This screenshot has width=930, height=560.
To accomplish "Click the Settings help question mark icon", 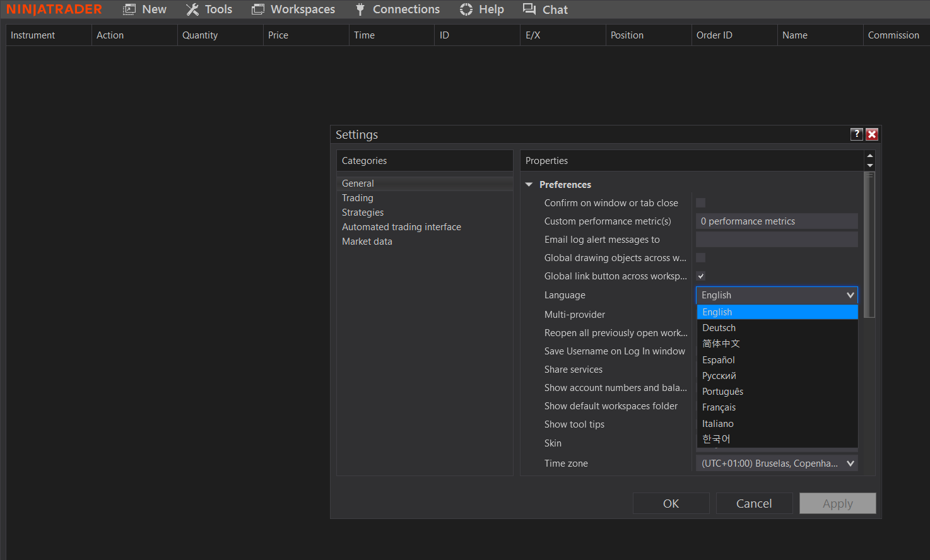I will [x=856, y=134].
